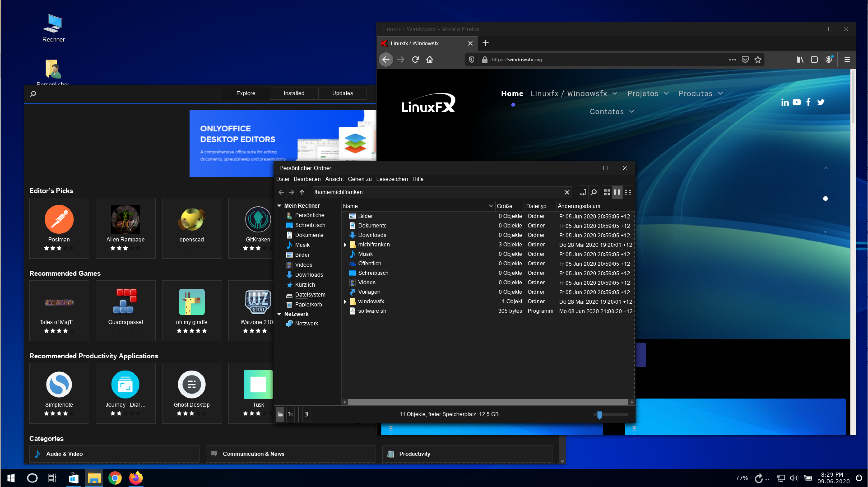Show tree sidebar in file manager

(290, 414)
